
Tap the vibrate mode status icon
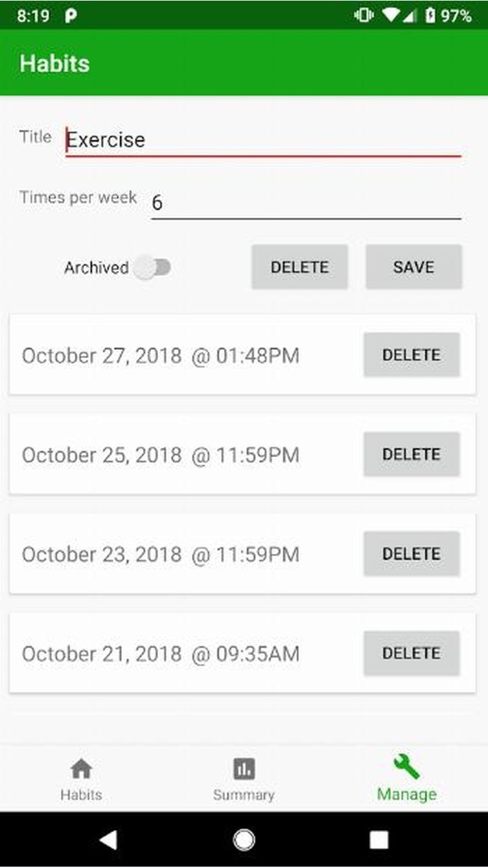[364, 16]
